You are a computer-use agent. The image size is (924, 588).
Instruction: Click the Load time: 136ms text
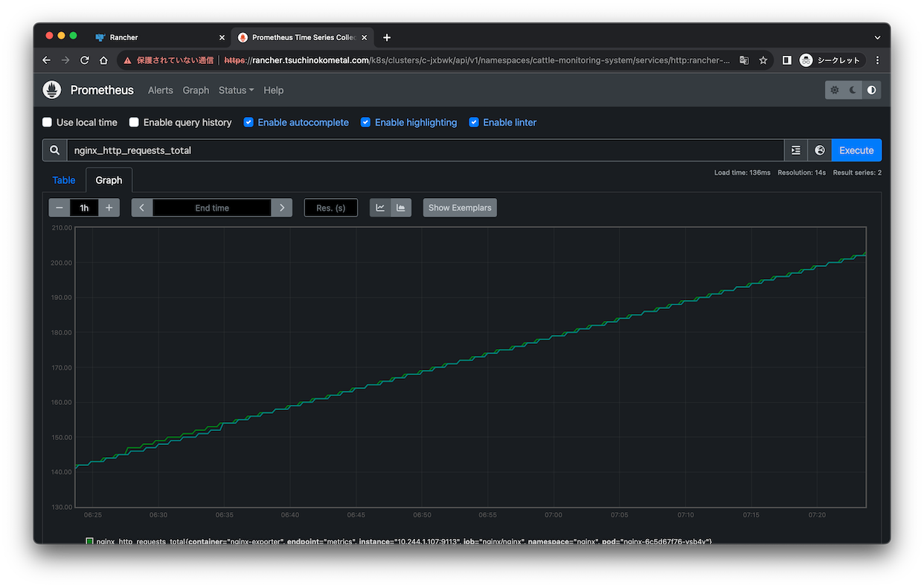(742, 173)
